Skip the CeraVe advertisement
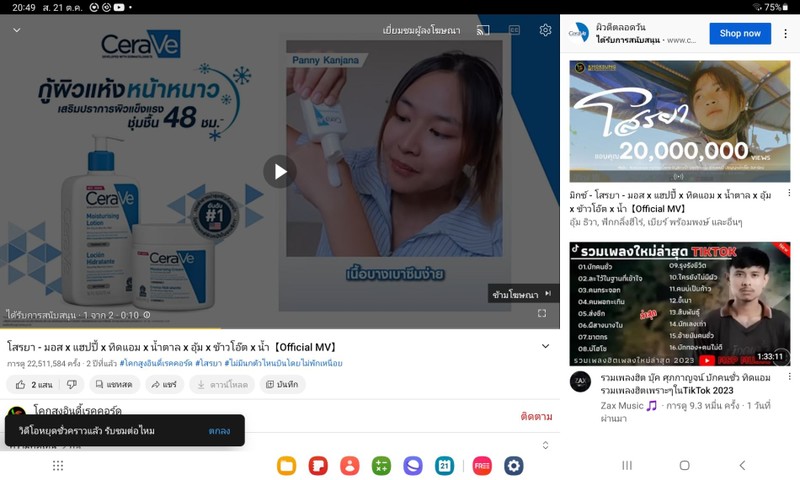This screenshot has width=800, height=480. [522, 294]
